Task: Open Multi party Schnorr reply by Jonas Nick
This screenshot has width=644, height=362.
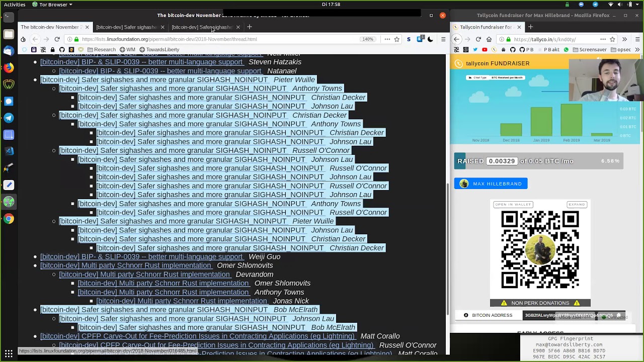Action: click(x=182, y=301)
